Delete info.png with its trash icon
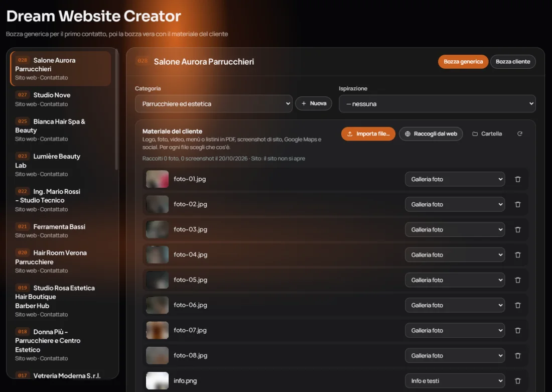552x392 pixels. coord(518,381)
